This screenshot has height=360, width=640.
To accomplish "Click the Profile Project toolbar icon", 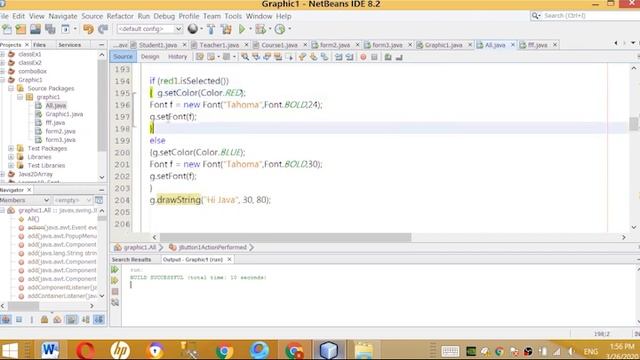I will [x=280, y=29].
